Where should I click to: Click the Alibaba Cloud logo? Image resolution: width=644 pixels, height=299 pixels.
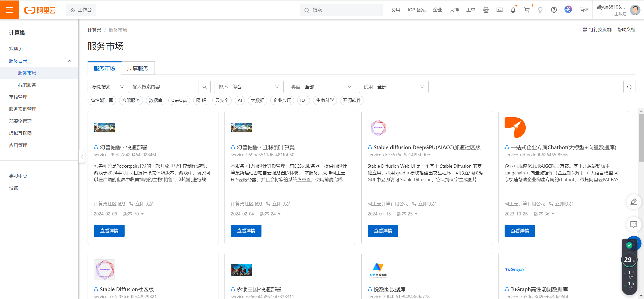[x=40, y=10]
